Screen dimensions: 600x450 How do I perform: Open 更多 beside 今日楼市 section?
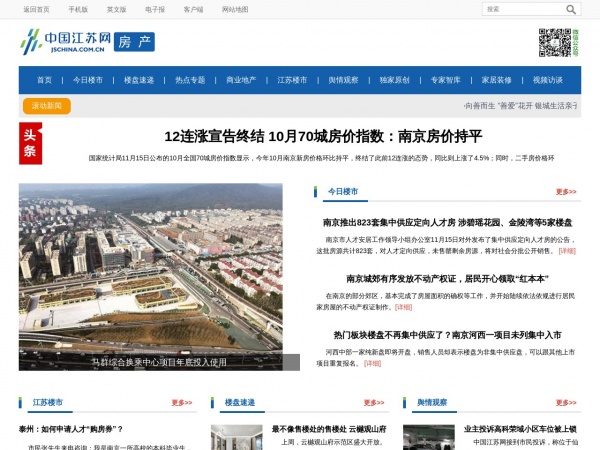566,191
